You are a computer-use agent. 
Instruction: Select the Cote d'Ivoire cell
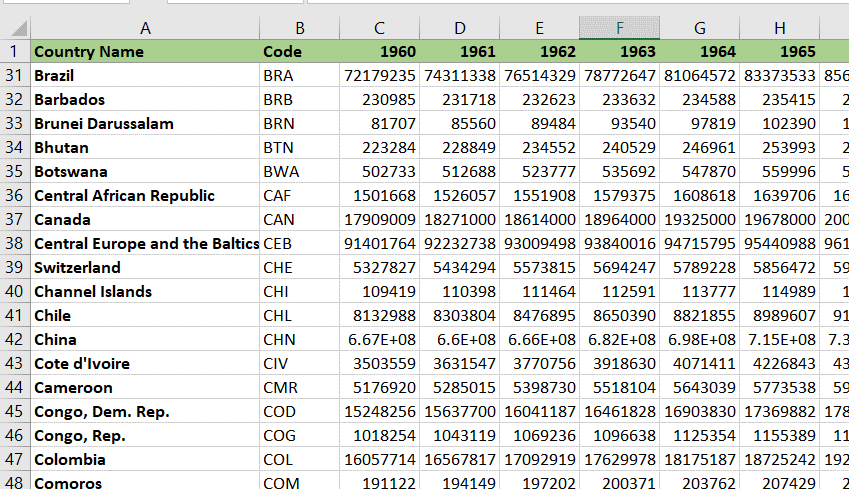click(x=145, y=363)
